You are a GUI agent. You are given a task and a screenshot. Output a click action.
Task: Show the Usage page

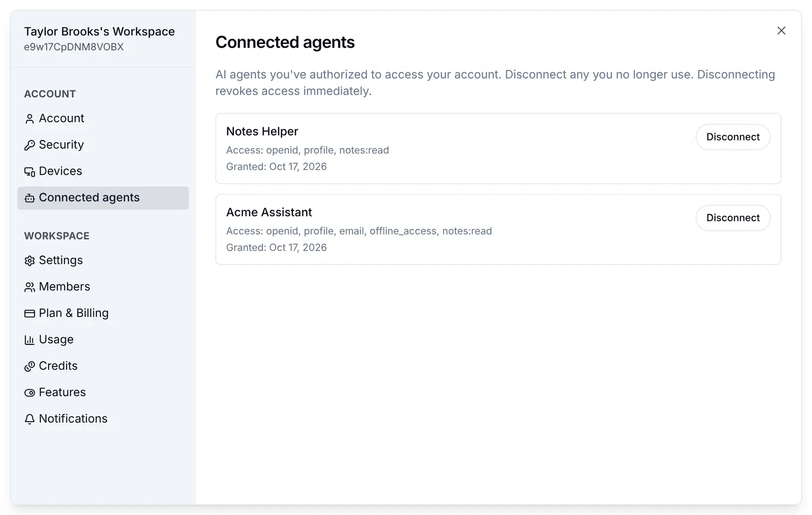pos(103,339)
